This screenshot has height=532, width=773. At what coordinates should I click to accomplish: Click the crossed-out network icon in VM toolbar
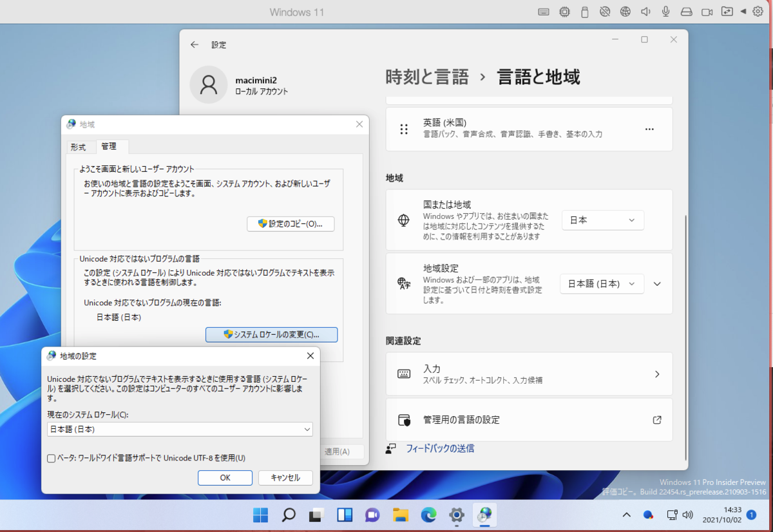pyautogui.click(x=605, y=12)
